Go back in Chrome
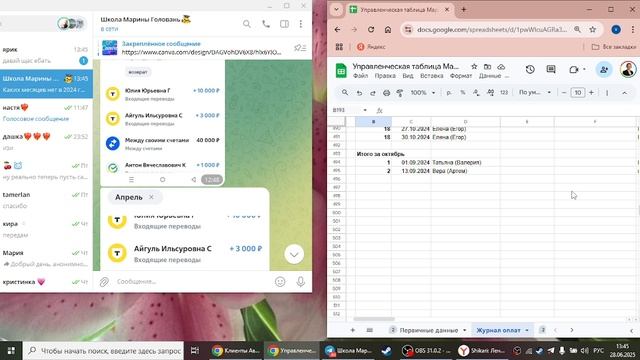 [x=337, y=29]
